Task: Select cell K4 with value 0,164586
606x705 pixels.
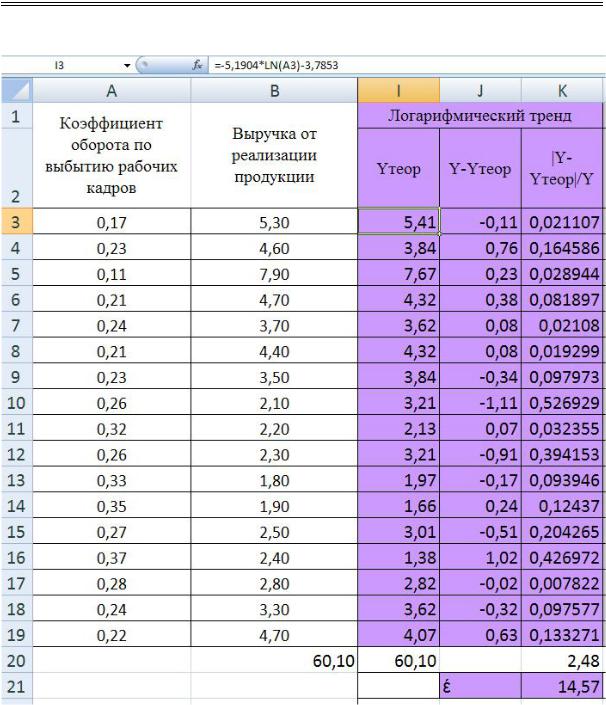Action: [562, 248]
